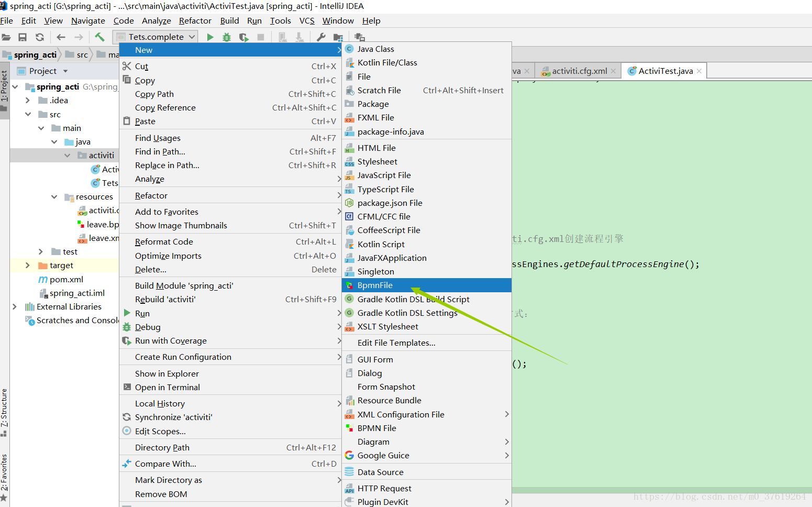Open the Navigate menu
Screen dimensions: 812x507
[88, 21]
